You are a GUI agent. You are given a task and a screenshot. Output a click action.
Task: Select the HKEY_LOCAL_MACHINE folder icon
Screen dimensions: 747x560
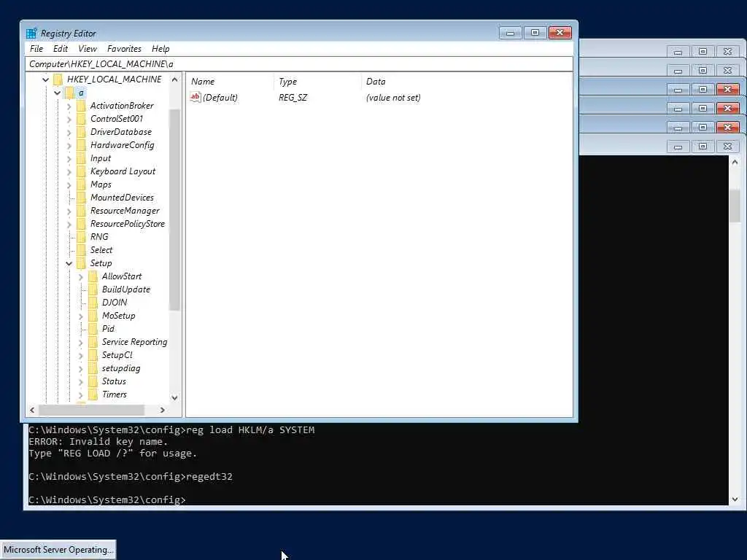pyautogui.click(x=58, y=79)
